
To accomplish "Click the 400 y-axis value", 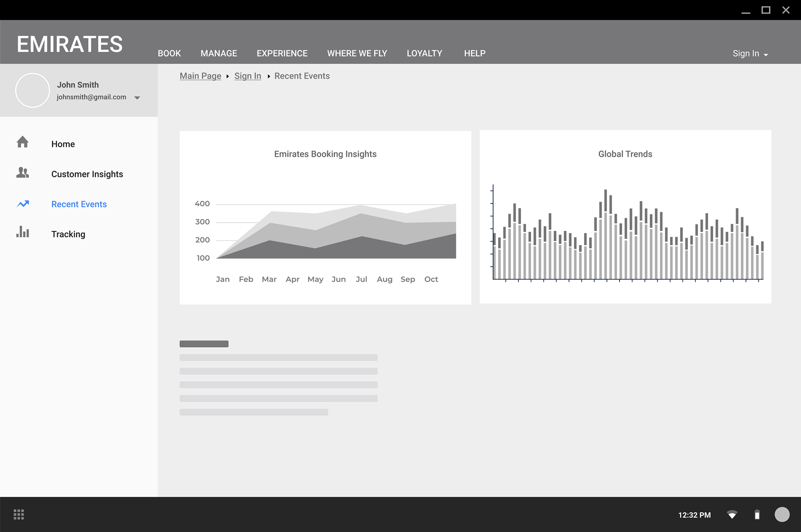I will coord(202,204).
